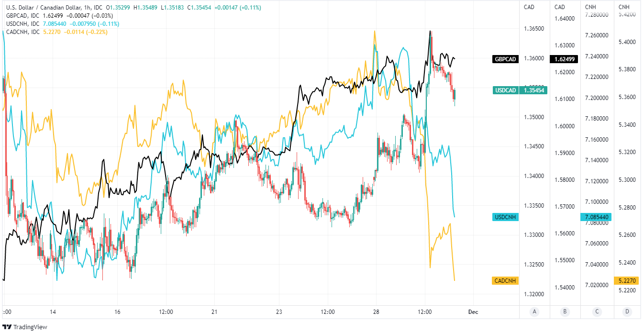Click the 5.2270 CADCNH price tag

(626, 280)
